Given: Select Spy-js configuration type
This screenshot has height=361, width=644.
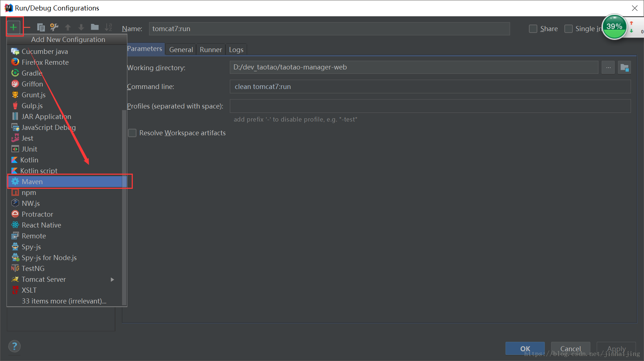Looking at the screenshot, I should (x=65, y=247).
